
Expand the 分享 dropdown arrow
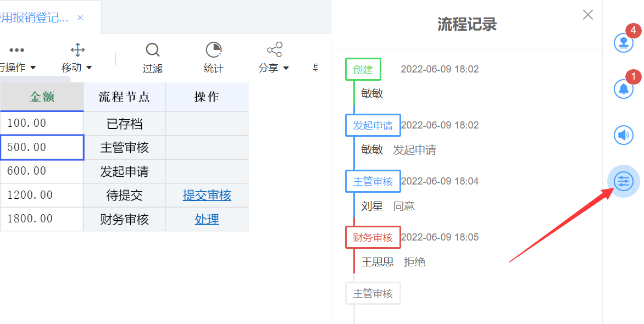[286, 68]
